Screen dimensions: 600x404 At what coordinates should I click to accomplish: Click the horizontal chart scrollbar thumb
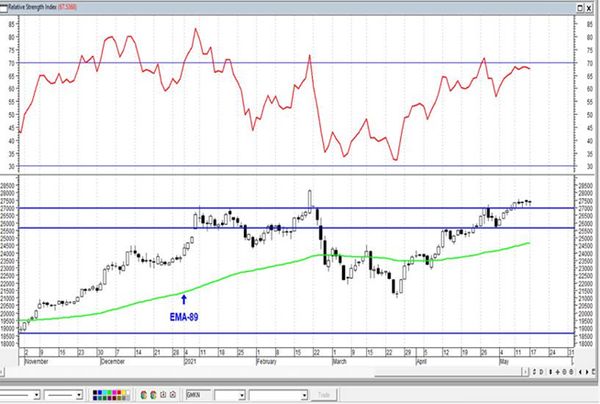tap(448, 372)
